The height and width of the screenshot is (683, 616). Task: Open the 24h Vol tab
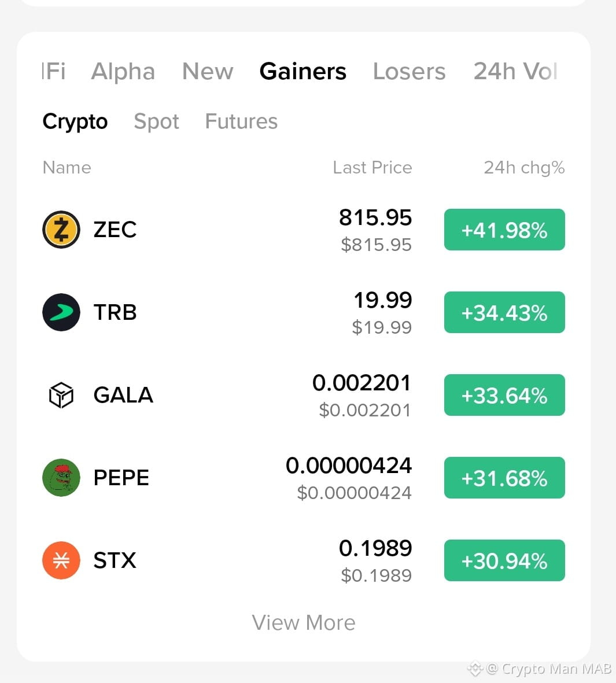tap(515, 72)
